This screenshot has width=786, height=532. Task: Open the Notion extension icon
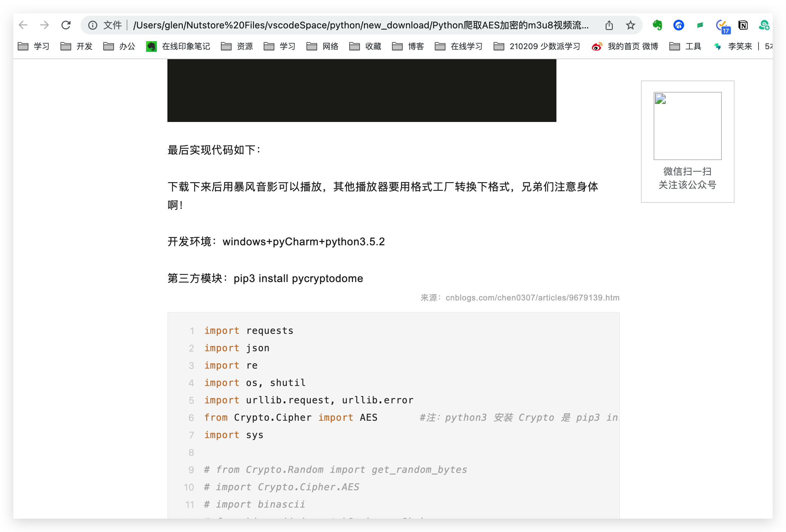tap(743, 25)
